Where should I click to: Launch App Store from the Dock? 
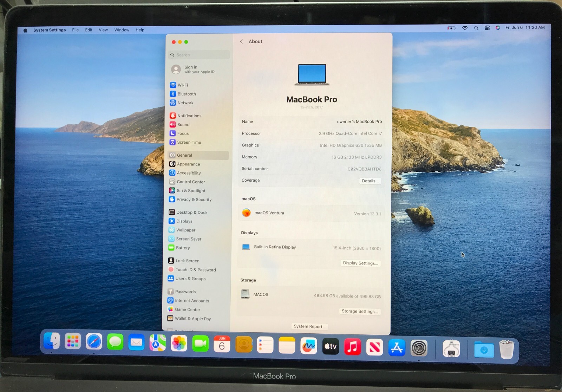click(397, 348)
